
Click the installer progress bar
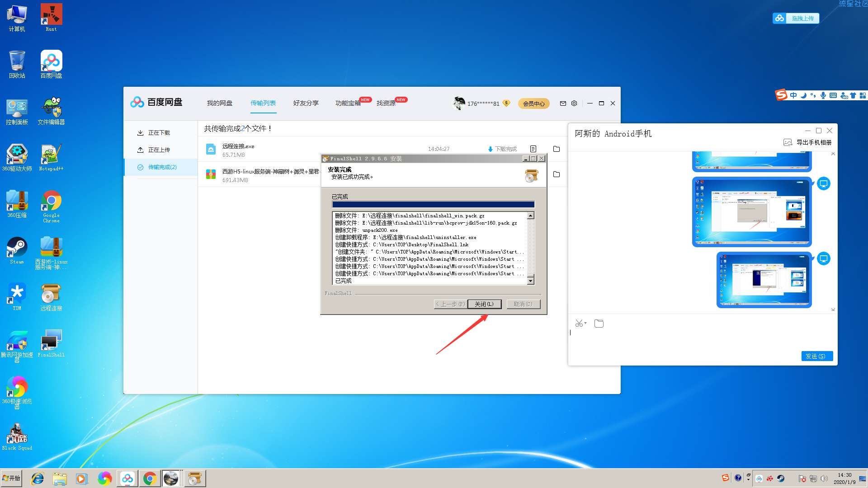[x=433, y=205]
